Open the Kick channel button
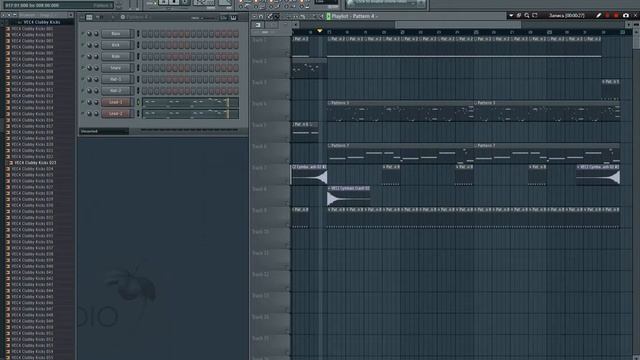This screenshot has width=640, height=360. point(116,45)
